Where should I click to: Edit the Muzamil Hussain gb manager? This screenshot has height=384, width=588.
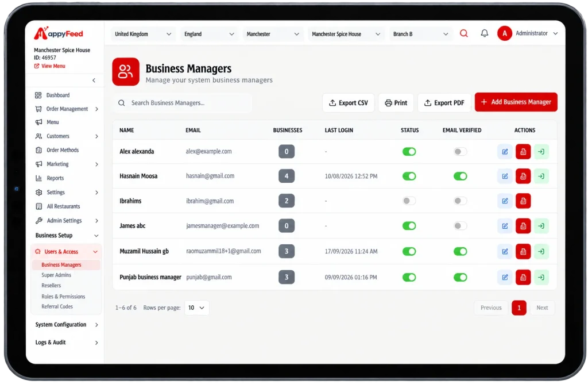tap(505, 251)
